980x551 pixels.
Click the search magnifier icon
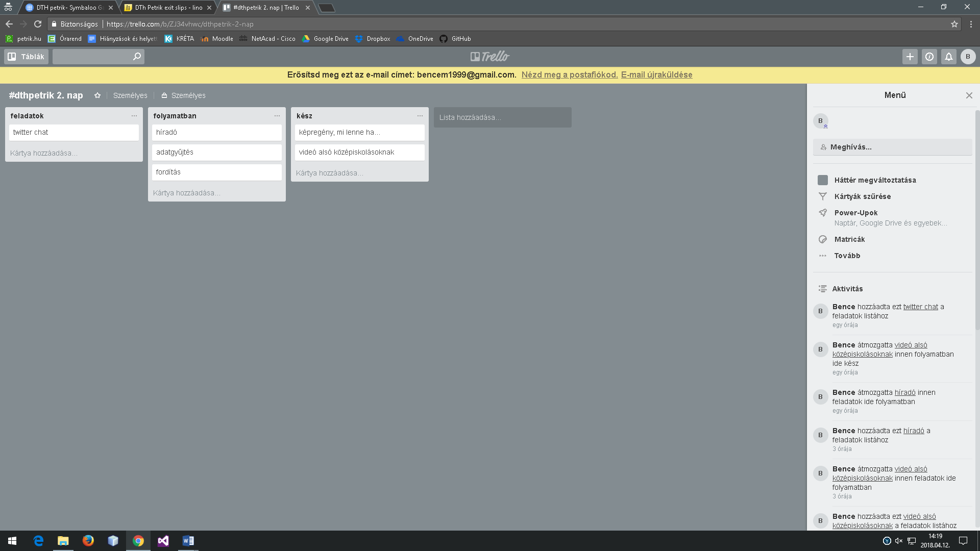(137, 57)
